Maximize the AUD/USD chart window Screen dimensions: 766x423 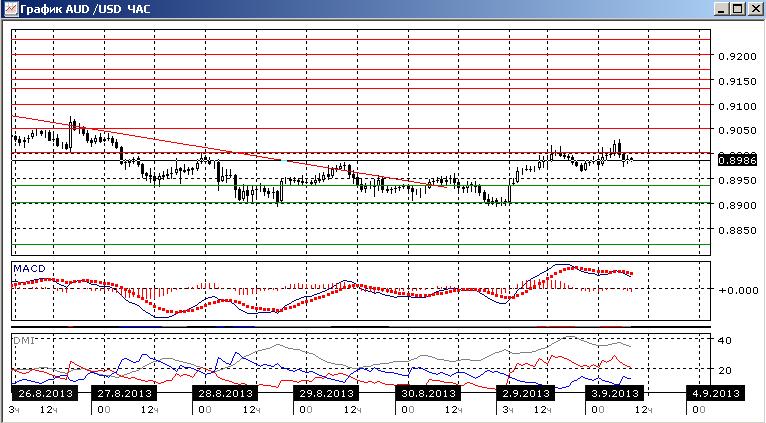[738, 9]
